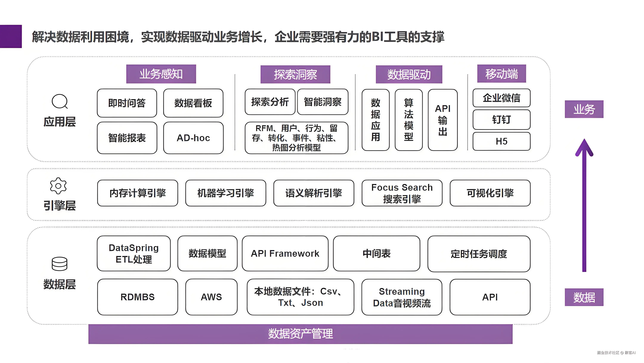644x363 pixels.
Task: Click the vertical 数据应用 box
Action: 376,120
